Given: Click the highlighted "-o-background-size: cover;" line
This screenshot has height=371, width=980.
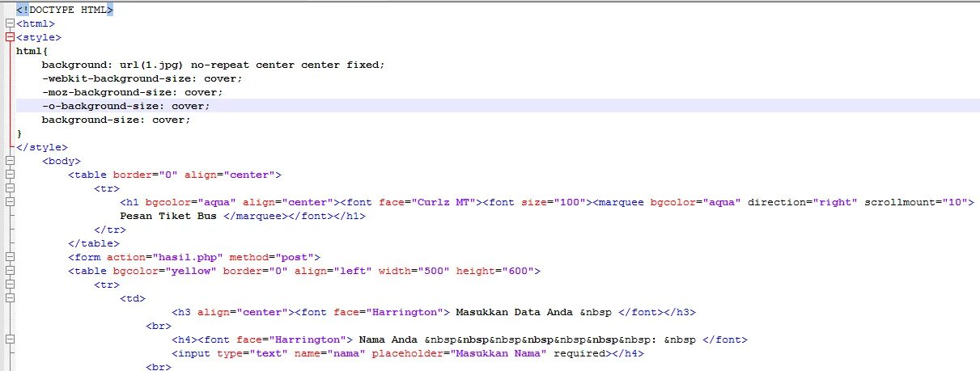Looking at the screenshot, I should pyautogui.click(x=126, y=106).
